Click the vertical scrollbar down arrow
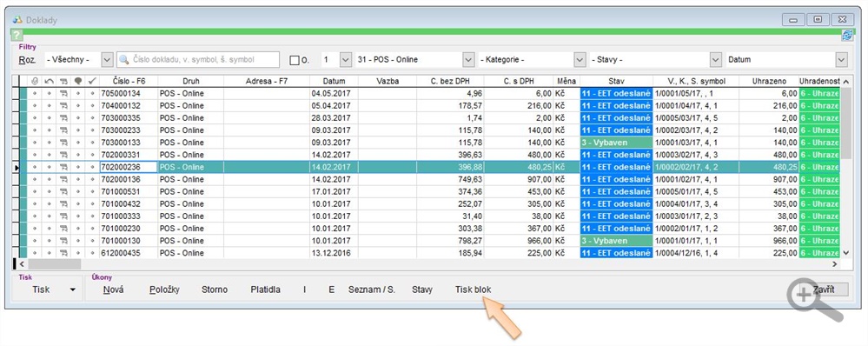The image size is (868, 346). coord(845,253)
